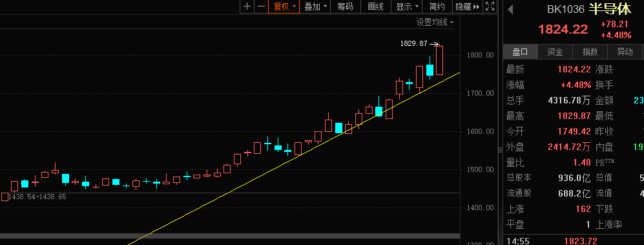Click the horizontal gray scrollbar under chart
The width and height of the screenshot is (644, 245).
click(x=230, y=236)
